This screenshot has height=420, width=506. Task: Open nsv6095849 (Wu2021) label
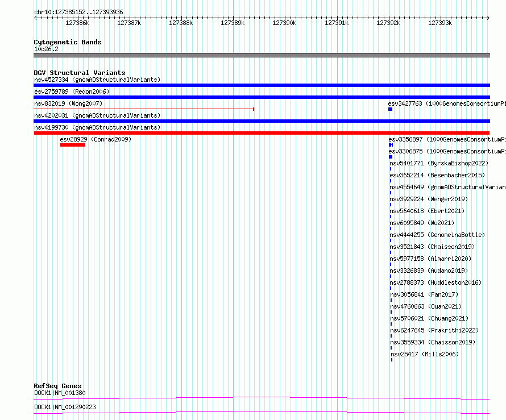(x=422, y=223)
